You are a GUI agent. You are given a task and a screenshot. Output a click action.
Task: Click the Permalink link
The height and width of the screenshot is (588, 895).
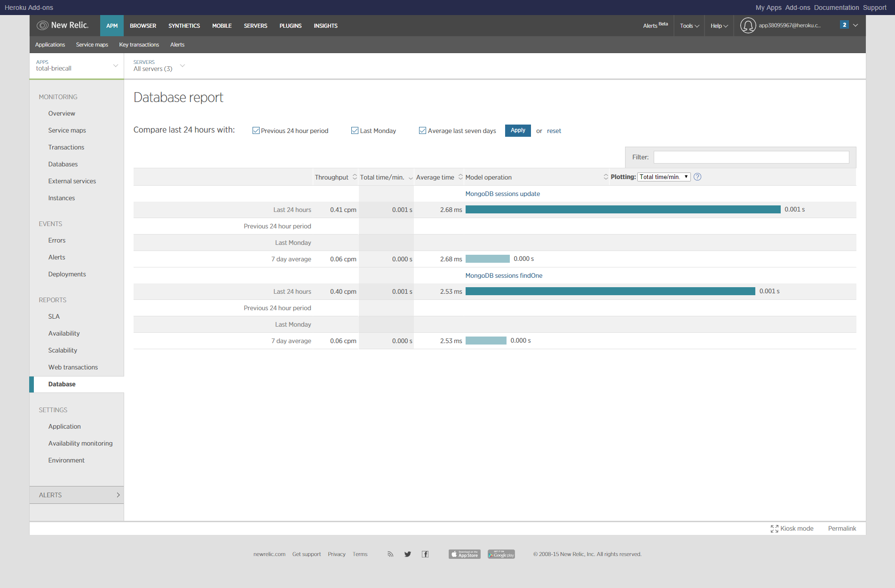pos(842,528)
